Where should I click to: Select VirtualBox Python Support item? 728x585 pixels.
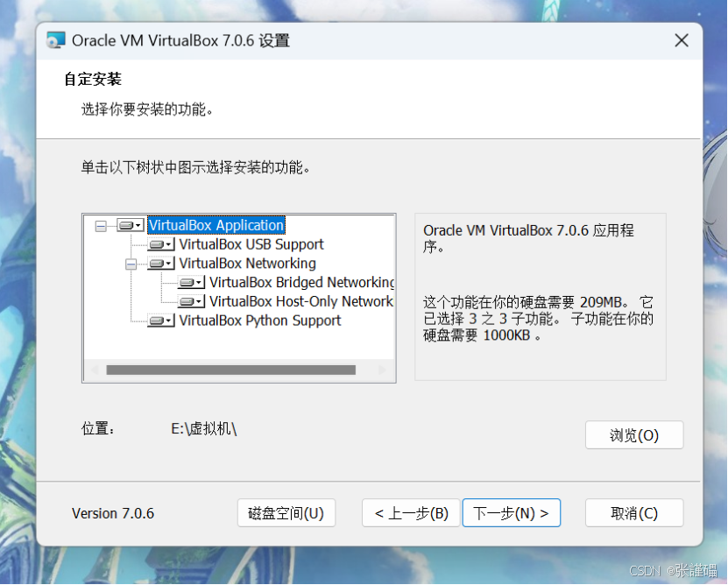(x=260, y=321)
